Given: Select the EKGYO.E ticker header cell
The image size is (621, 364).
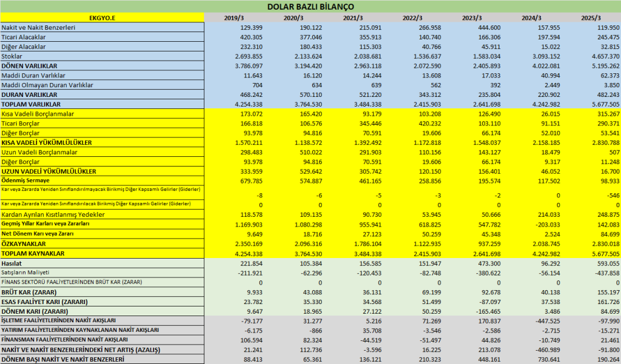Looking at the screenshot, I should 102,18.
